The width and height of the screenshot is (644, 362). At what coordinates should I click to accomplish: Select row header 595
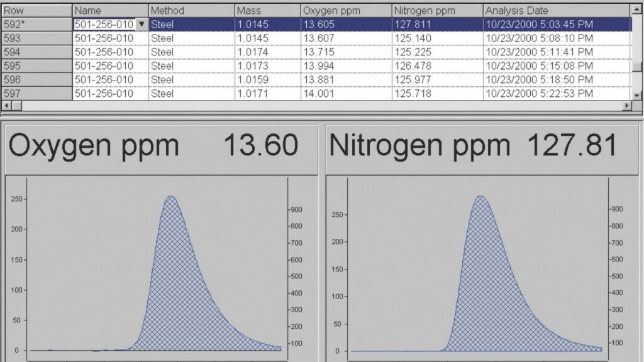pos(37,66)
